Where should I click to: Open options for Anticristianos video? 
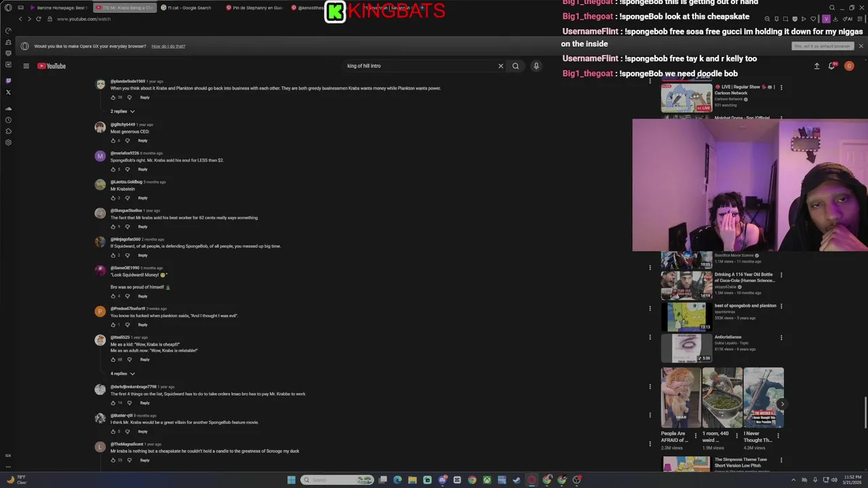[x=781, y=338]
